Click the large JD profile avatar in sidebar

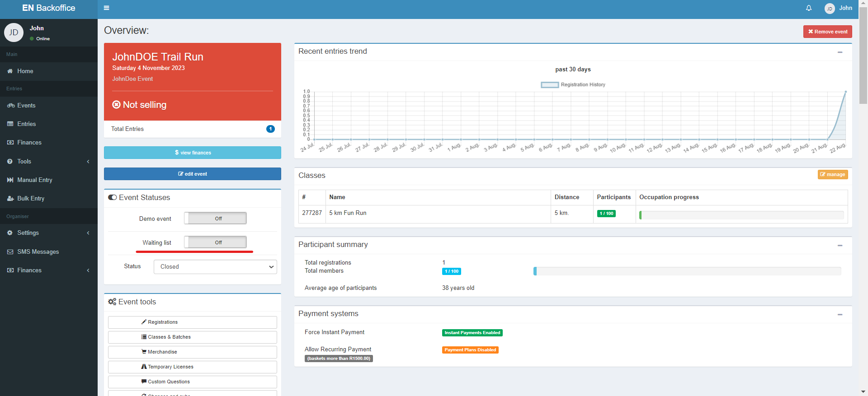point(14,33)
